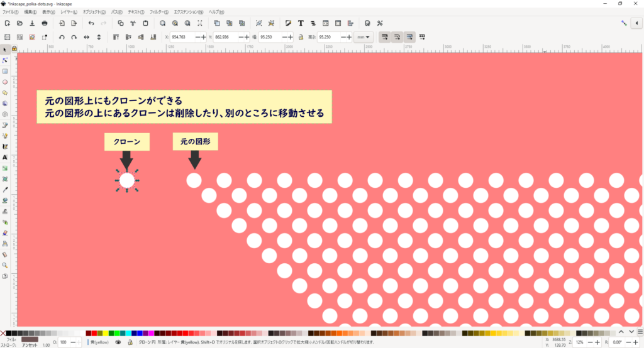
Task: Click the Save document icon
Action: pos(32,23)
